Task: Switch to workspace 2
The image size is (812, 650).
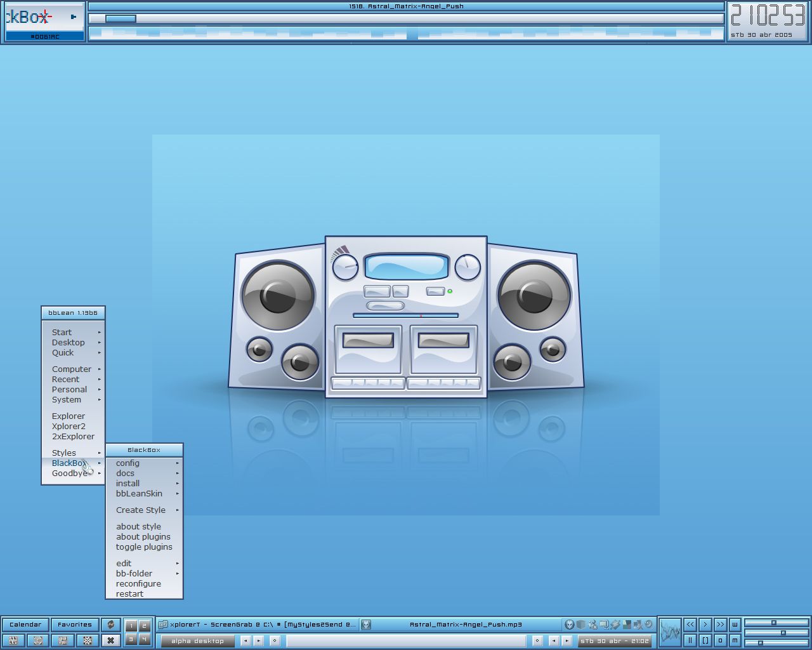Action: (144, 626)
